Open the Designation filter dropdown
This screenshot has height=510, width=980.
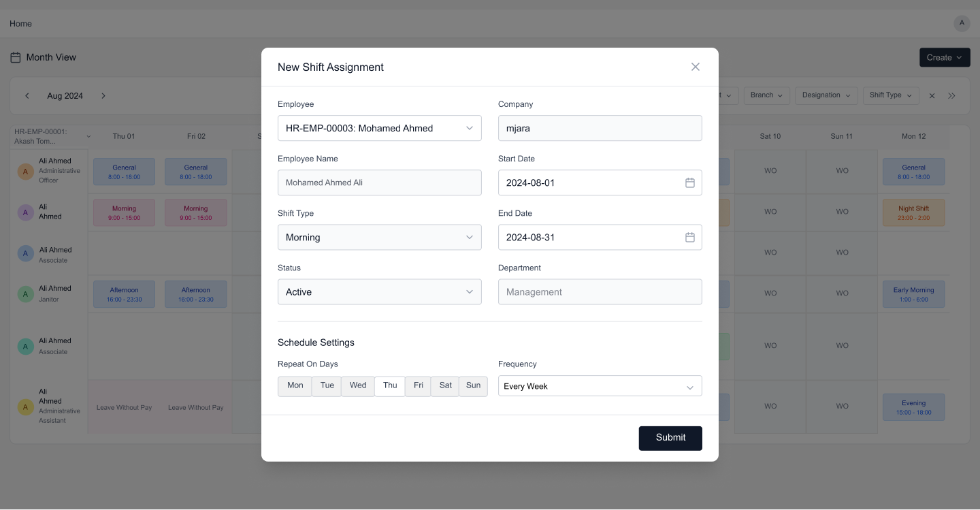tap(826, 95)
